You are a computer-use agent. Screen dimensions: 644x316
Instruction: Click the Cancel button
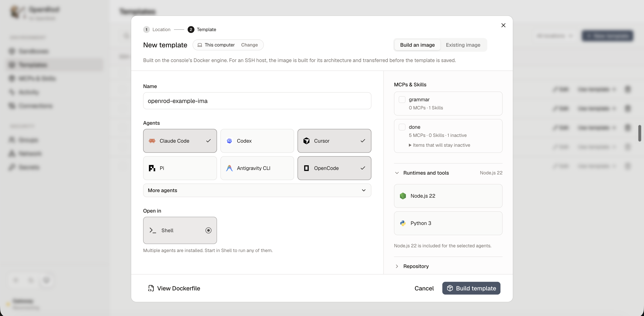click(424, 288)
